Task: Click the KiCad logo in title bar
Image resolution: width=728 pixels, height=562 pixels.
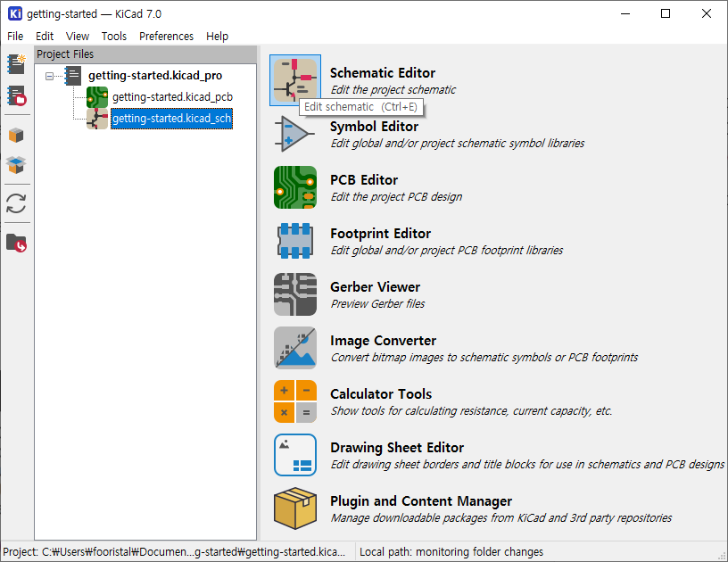Action: 15,13
